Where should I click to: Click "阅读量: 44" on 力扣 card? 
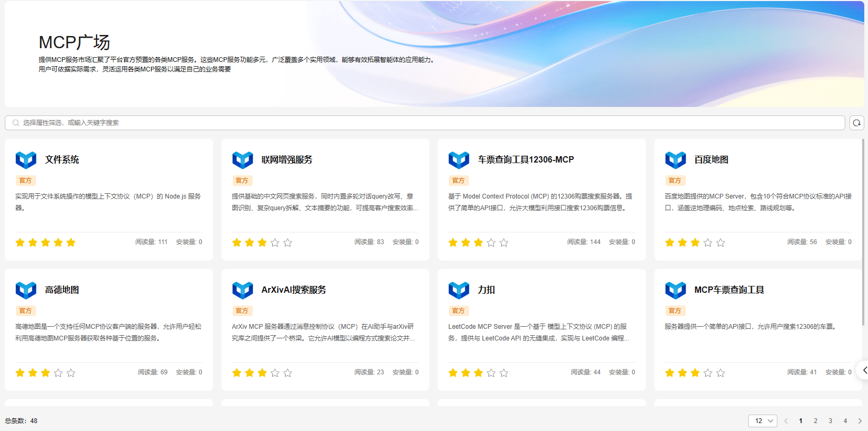coord(586,372)
